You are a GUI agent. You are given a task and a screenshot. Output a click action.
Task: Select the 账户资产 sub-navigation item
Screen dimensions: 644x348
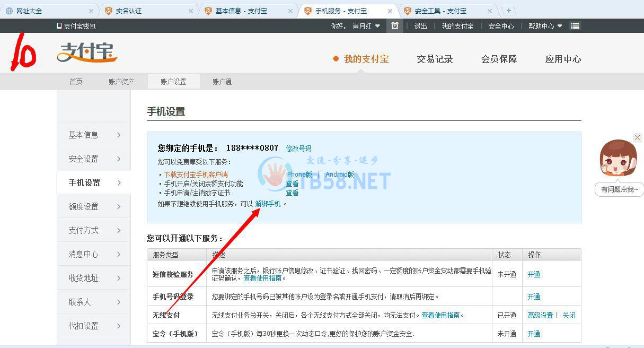(x=121, y=82)
